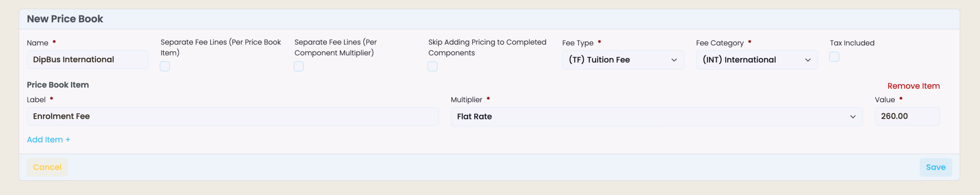This screenshot has height=195, width=980.
Task: Open the (INT) International category dropdown
Action: click(757, 60)
